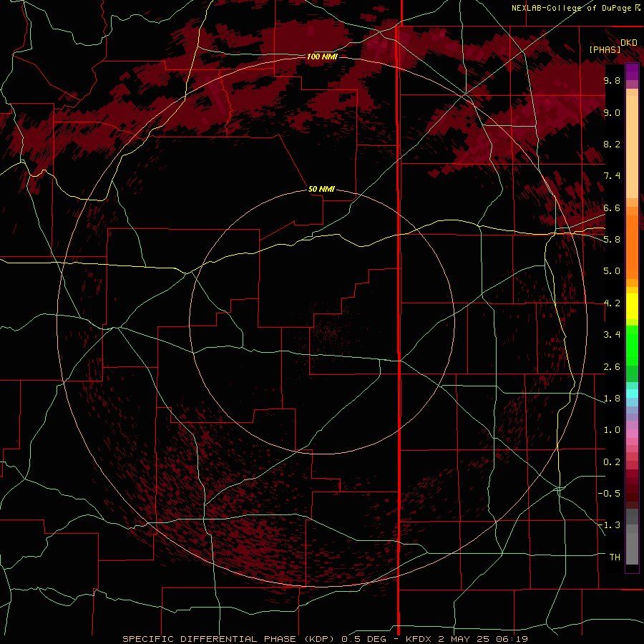The image size is (644, 644).
Task: Select the 5.8 value on color scale
Action: click(612, 240)
